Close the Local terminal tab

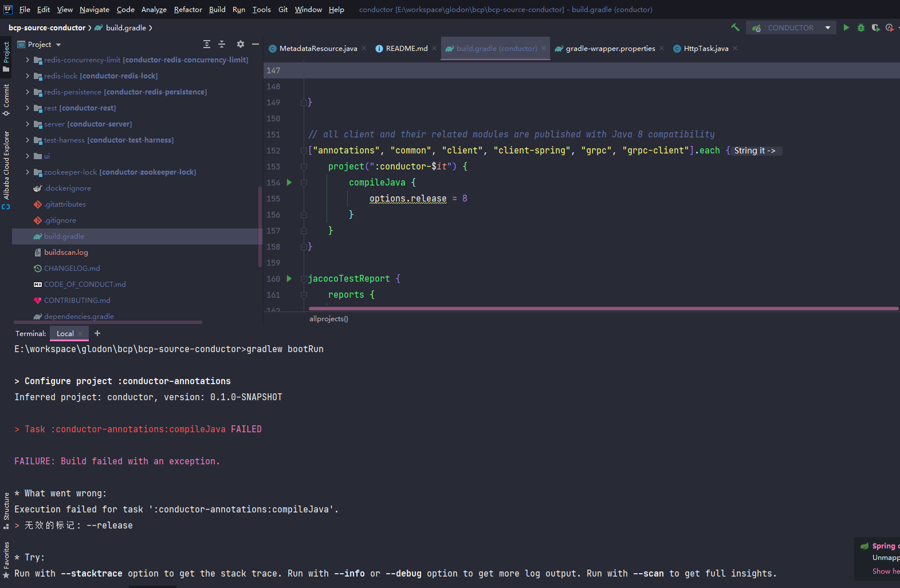[80, 333]
